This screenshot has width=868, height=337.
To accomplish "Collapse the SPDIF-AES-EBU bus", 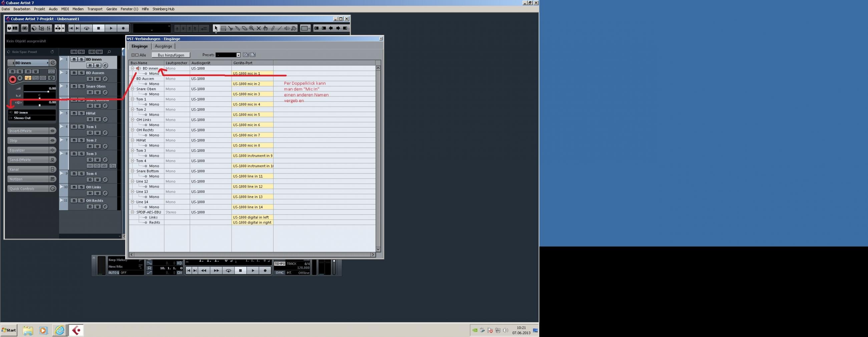I will click(132, 212).
